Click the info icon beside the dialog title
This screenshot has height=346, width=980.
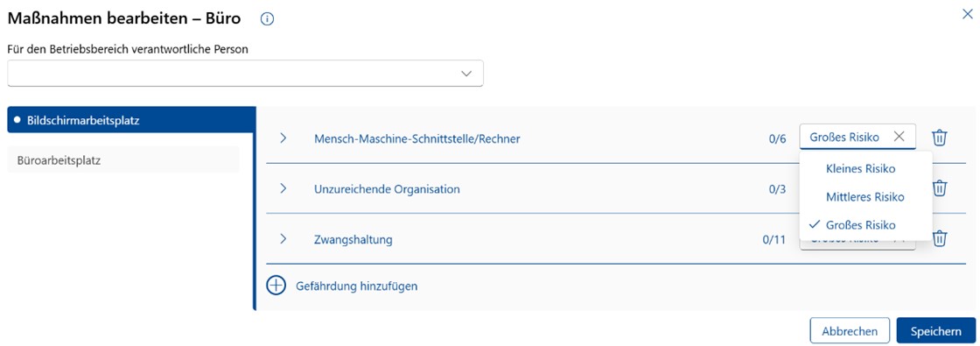click(267, 19)
